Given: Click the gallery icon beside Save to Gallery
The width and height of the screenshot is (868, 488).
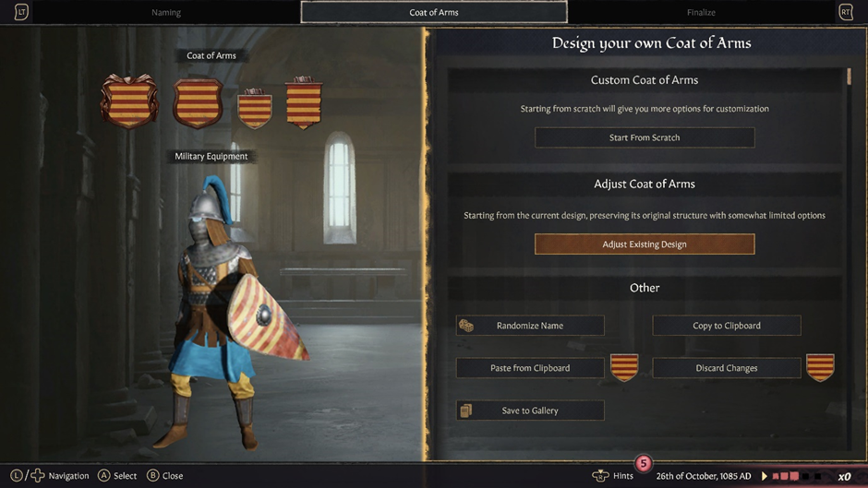Looking at the screenshot, I should coord(466,411).
